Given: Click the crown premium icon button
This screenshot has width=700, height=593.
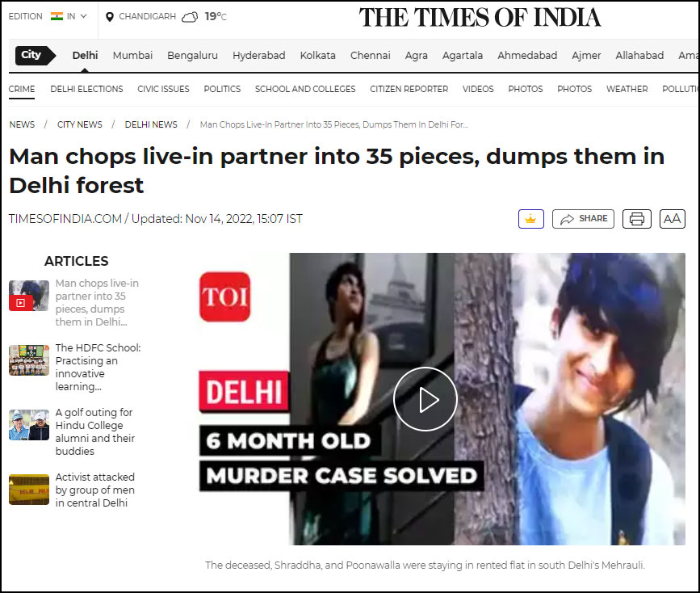Looking at the screenshot, I should tap(530, 219).
